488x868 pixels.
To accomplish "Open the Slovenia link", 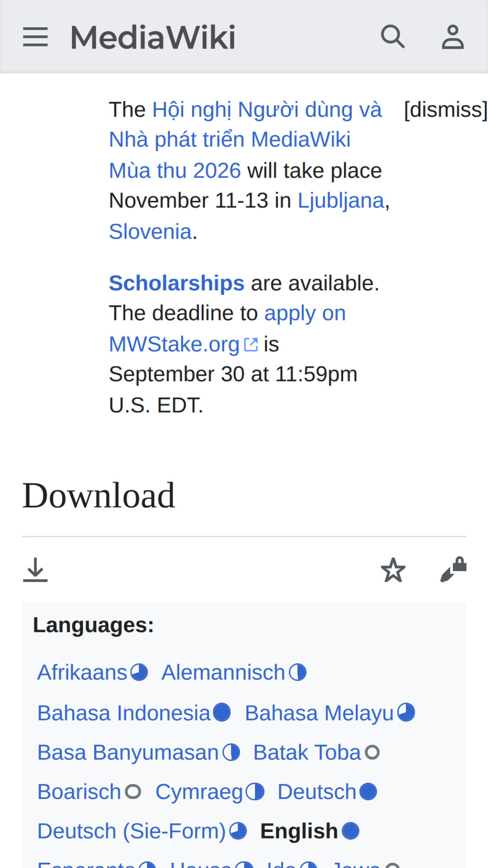I will (x=151, y=231).
